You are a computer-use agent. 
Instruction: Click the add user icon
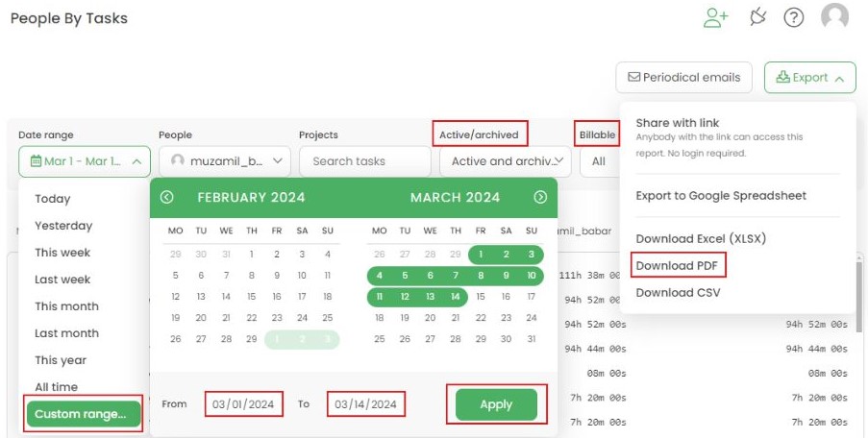coord(716,17)
